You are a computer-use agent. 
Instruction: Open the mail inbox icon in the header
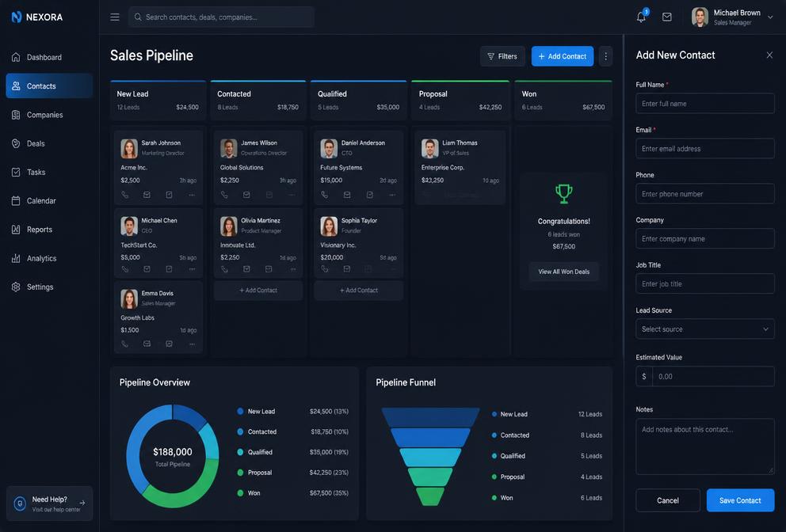pyautogui.click(x=666, y=17)
